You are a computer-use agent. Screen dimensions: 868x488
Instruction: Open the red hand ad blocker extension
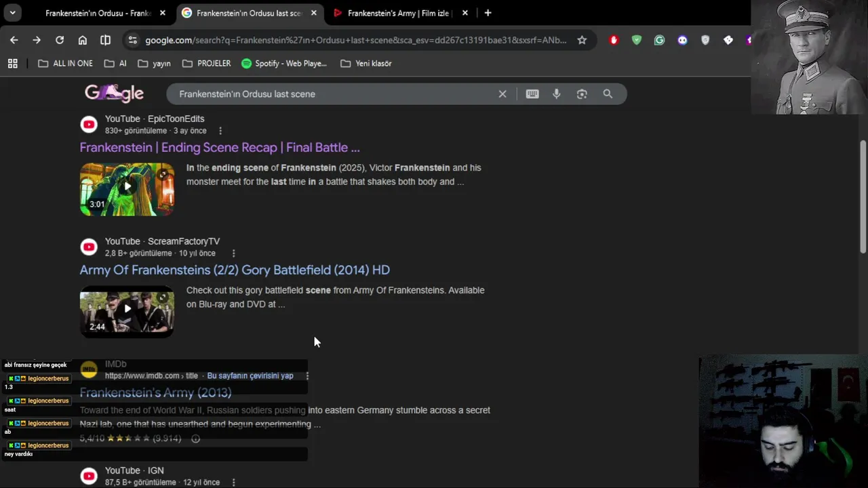pyautogui.click(x=614, y=40)
